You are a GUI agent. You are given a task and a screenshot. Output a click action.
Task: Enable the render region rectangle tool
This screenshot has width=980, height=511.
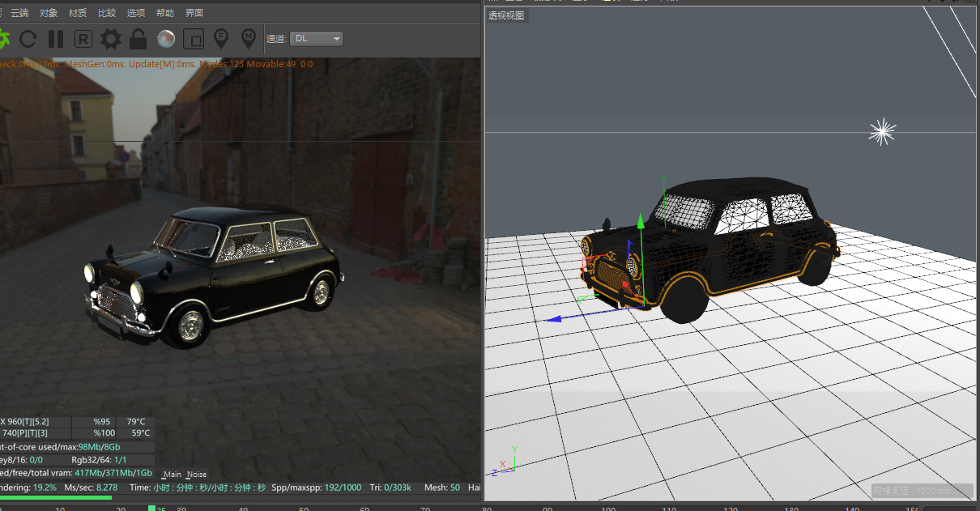click(193, 38)
